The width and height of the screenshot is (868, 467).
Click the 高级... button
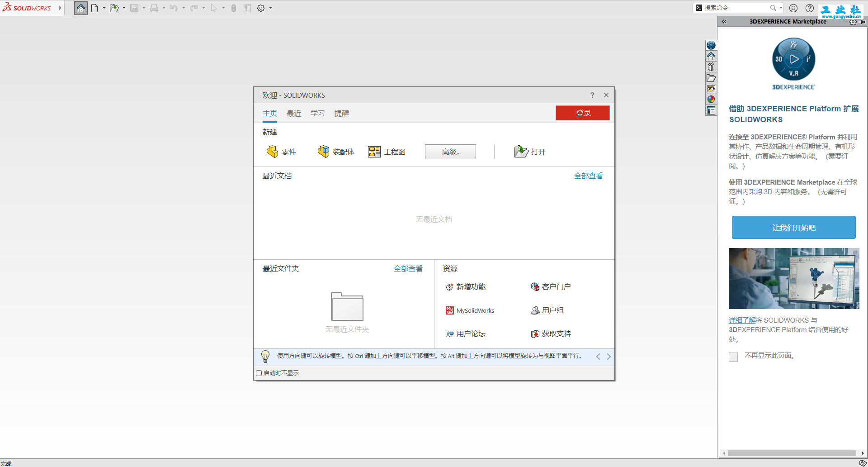(x=450, y=152)
